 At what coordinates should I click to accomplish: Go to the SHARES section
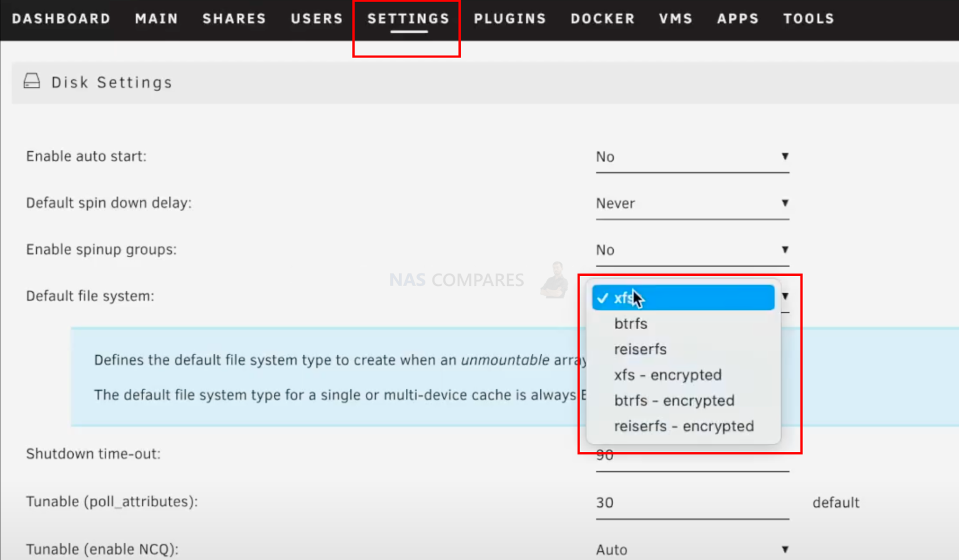[234, 18]
